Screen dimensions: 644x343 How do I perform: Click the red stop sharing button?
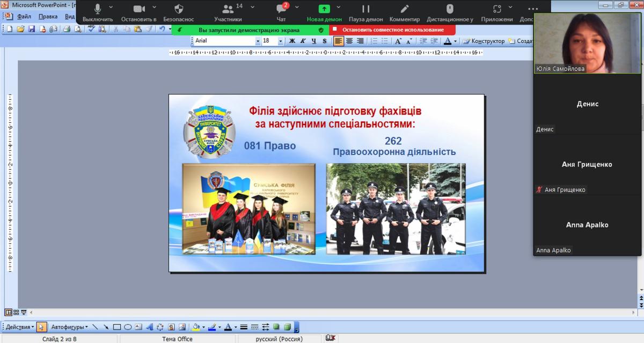pos(392,30)
